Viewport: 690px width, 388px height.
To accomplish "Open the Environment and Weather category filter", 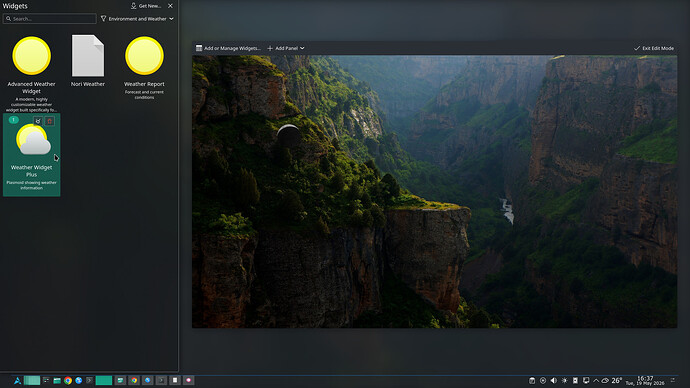I will 137,18.
